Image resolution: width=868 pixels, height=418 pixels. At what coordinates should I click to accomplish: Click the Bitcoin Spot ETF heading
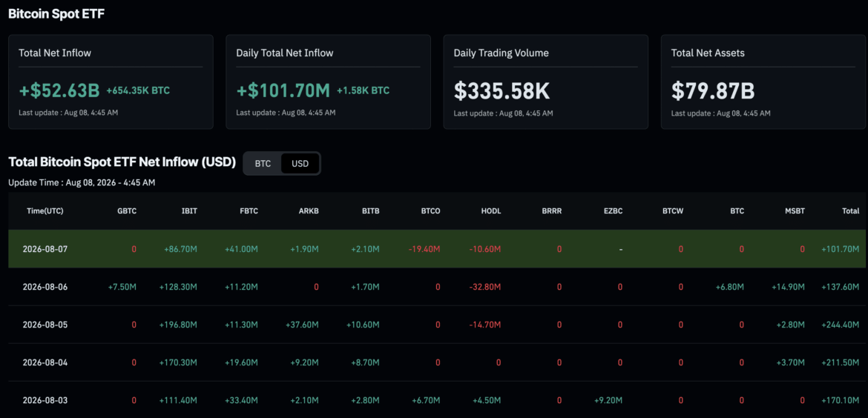56,14
